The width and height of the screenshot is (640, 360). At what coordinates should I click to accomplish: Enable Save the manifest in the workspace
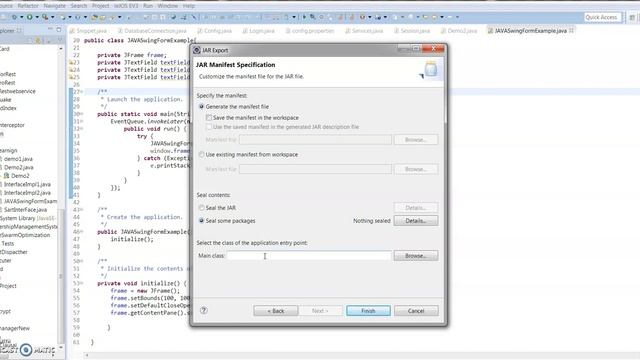(209, 118)
